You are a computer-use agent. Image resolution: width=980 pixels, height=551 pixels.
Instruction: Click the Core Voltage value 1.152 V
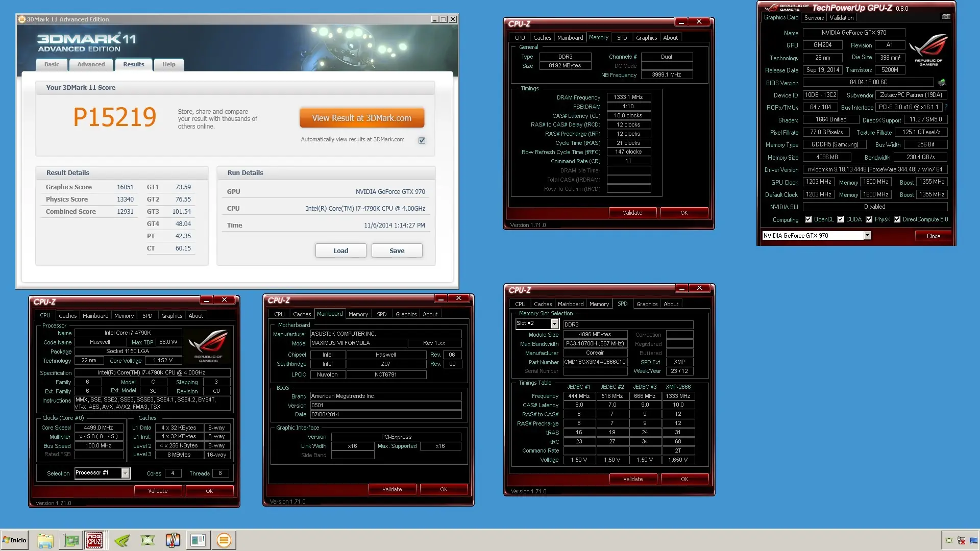(163, 360)
